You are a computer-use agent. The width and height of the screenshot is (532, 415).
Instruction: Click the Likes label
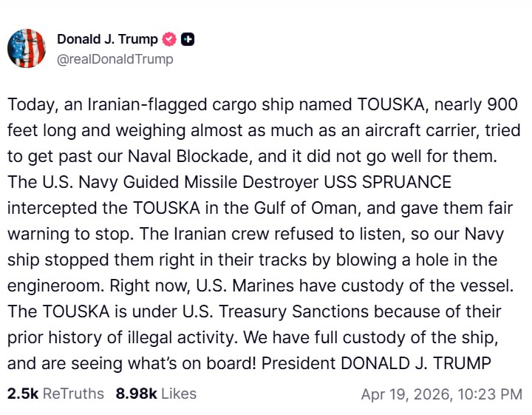coord(177,394)
